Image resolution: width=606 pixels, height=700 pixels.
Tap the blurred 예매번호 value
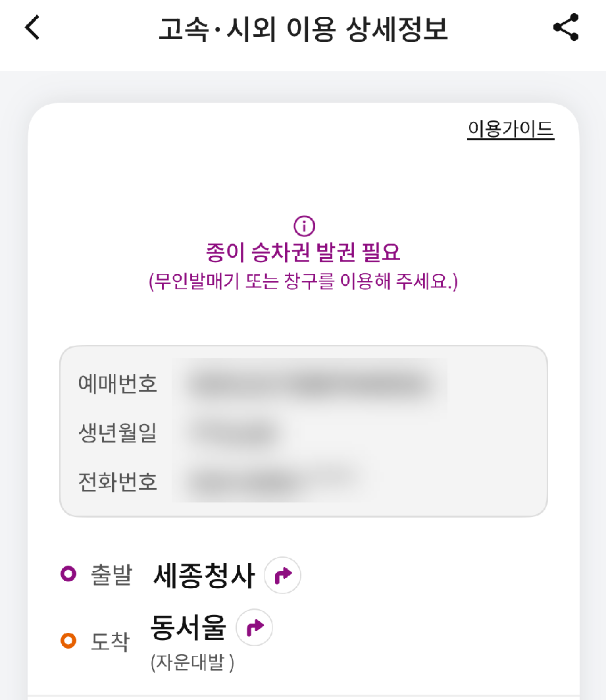[x=309, y=384]
